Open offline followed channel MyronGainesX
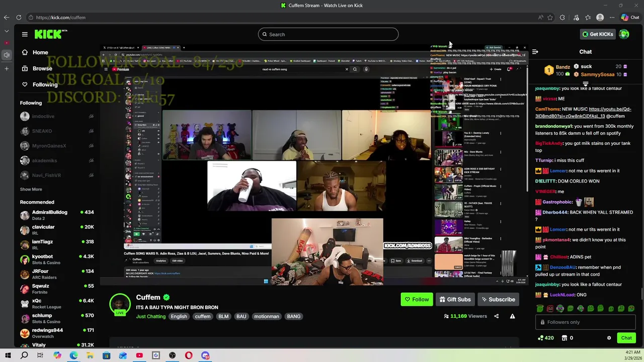644x362 pixels. [x=57, y=146]
